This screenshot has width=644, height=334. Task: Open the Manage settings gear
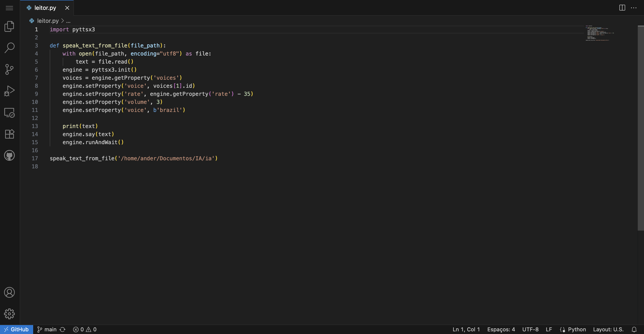pos(9,314)
